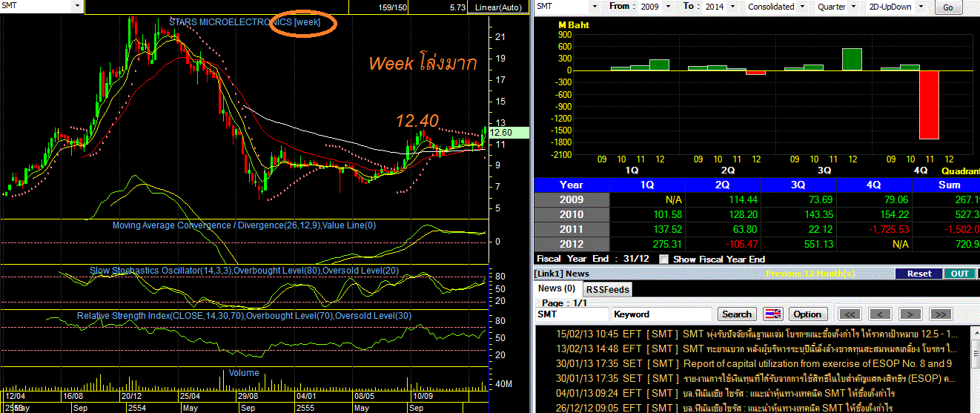Focus the news symbol field SMT
The width and height of the screenshot is (980, 413).
tap(571, 314)
